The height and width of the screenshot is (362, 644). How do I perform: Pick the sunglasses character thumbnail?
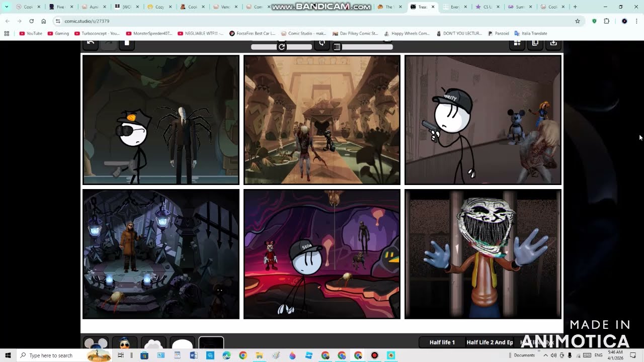[125, 343]
